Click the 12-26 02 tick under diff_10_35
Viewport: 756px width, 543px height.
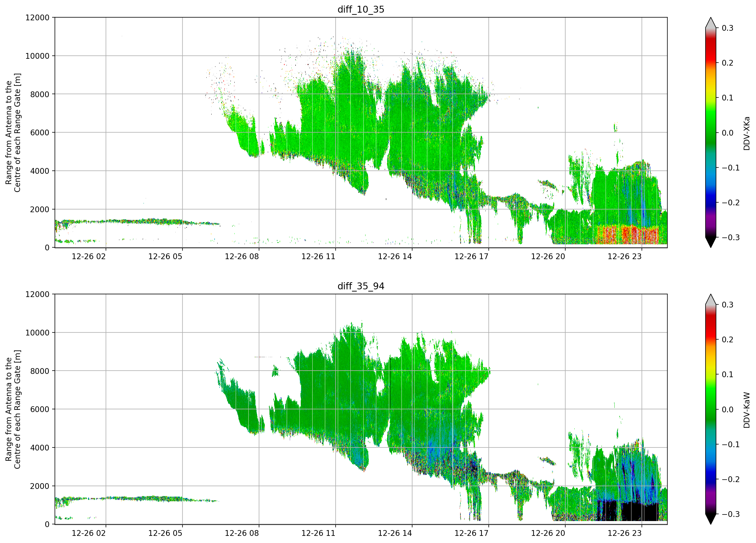tap(89, 256)
